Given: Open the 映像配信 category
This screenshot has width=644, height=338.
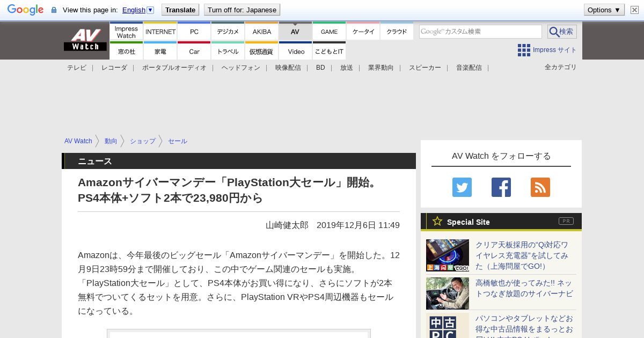Looking at the screenshot, I should click(288, 68).
